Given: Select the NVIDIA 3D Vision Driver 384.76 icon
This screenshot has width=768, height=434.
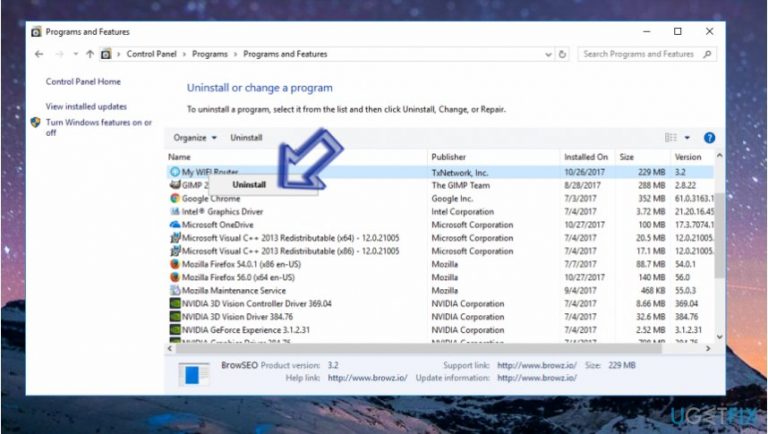Looking at the screenshot, I should tap(175, 316).
